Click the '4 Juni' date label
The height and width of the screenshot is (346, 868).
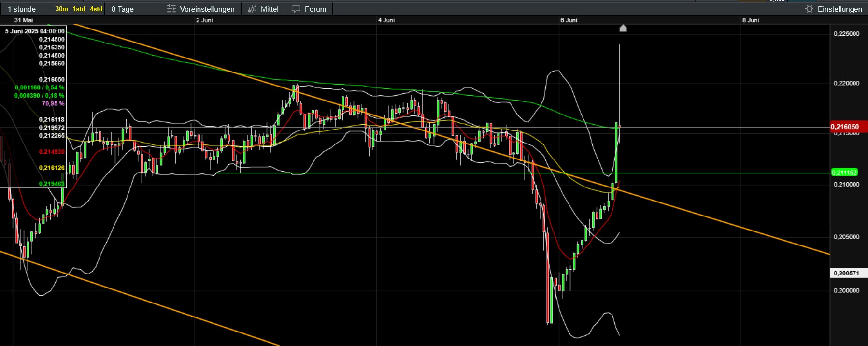(386, 20)
